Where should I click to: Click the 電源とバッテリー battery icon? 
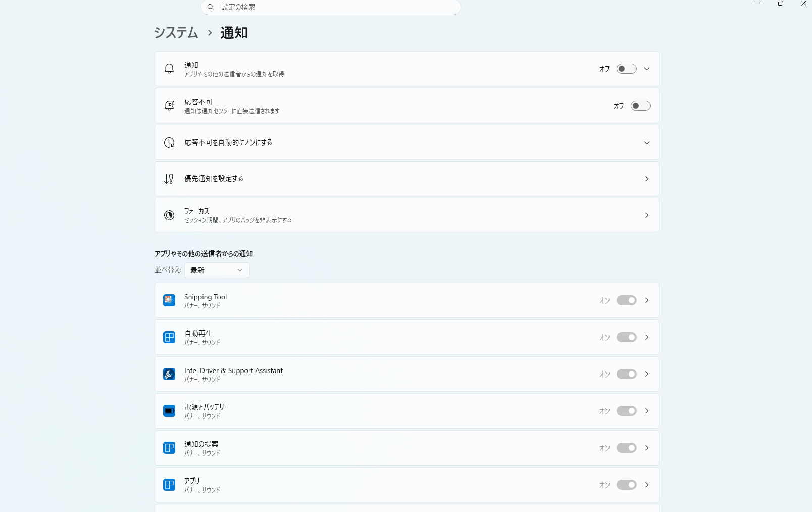click(169, 411)
